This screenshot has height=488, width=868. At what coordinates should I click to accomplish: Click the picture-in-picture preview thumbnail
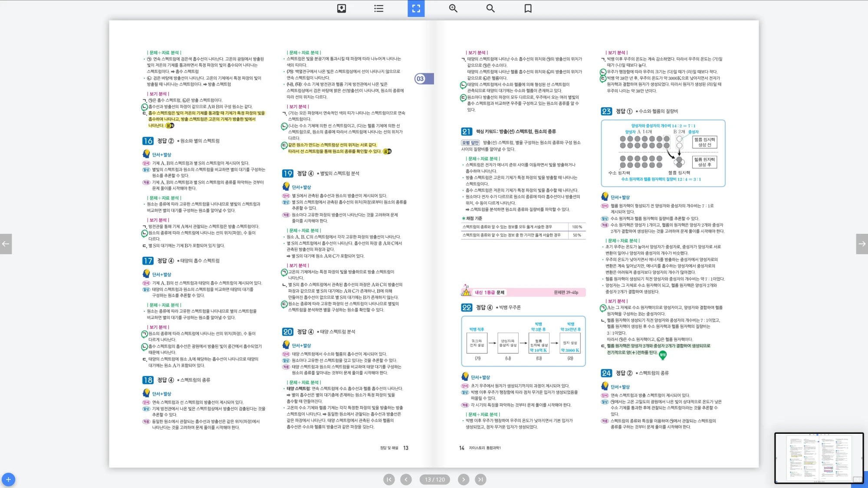819,458
